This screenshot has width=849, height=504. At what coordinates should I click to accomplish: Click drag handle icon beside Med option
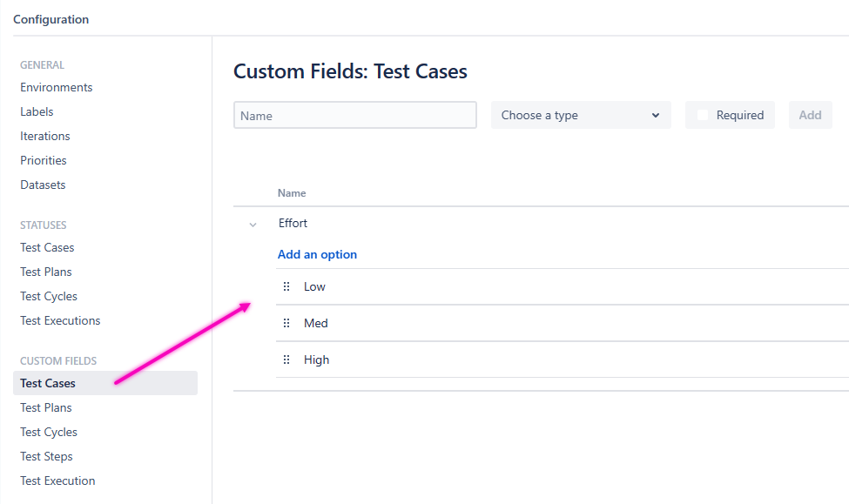[286, 323]
